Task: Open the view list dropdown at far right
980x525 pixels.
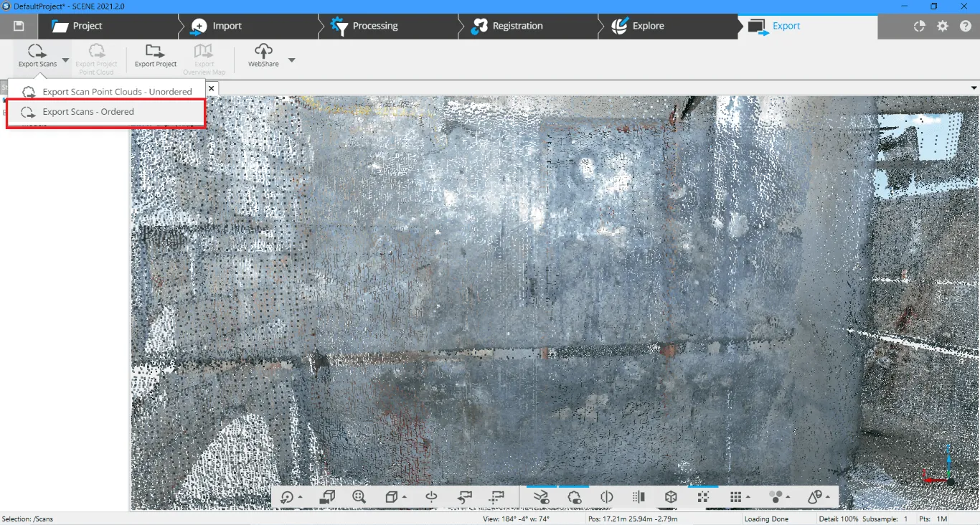Action: (x=974, y=87)
